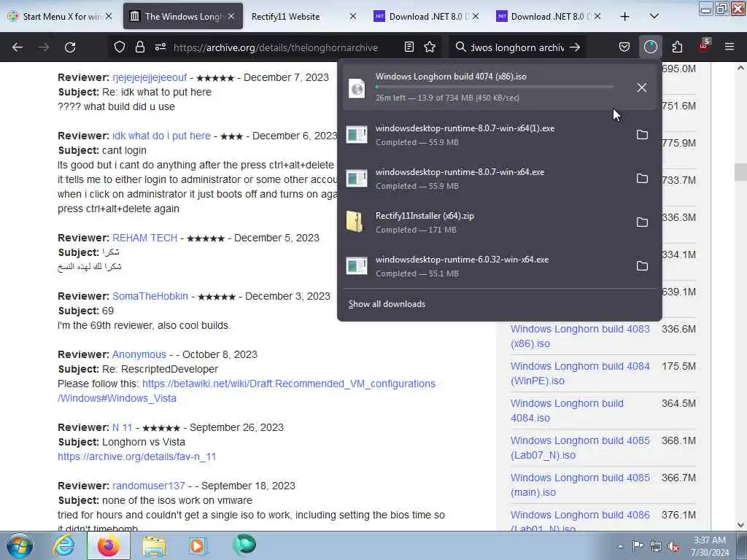747x560 pixels.
Task: Show Rectify11Installer zip in folder
Action: click(642, 222)
